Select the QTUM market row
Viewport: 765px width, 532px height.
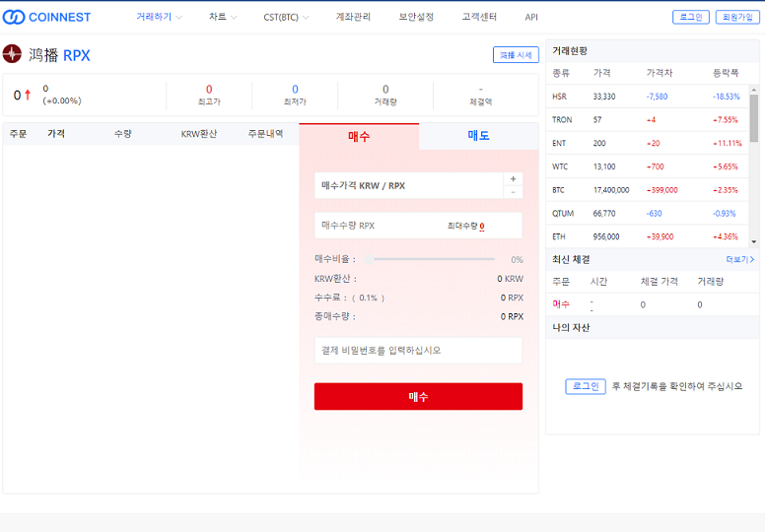647,214
